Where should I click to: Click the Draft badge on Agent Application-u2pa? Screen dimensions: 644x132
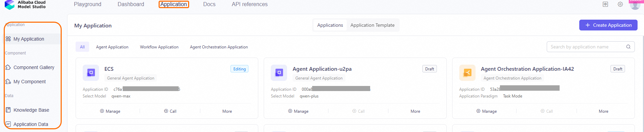(429, 69)
